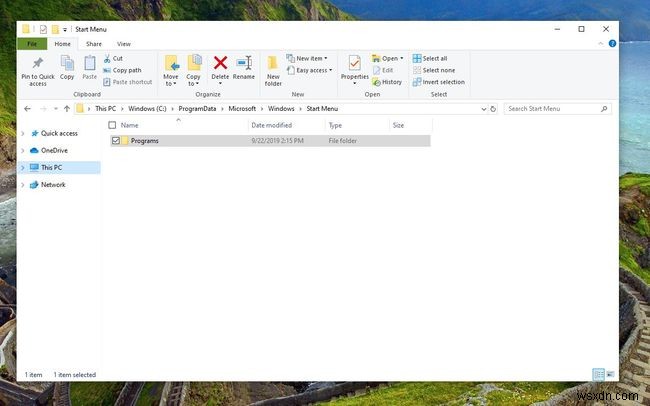This screenshot has height=406, width=650.
Task: Open the Properties dropdown arrow
Action: [x=354, y=83]
